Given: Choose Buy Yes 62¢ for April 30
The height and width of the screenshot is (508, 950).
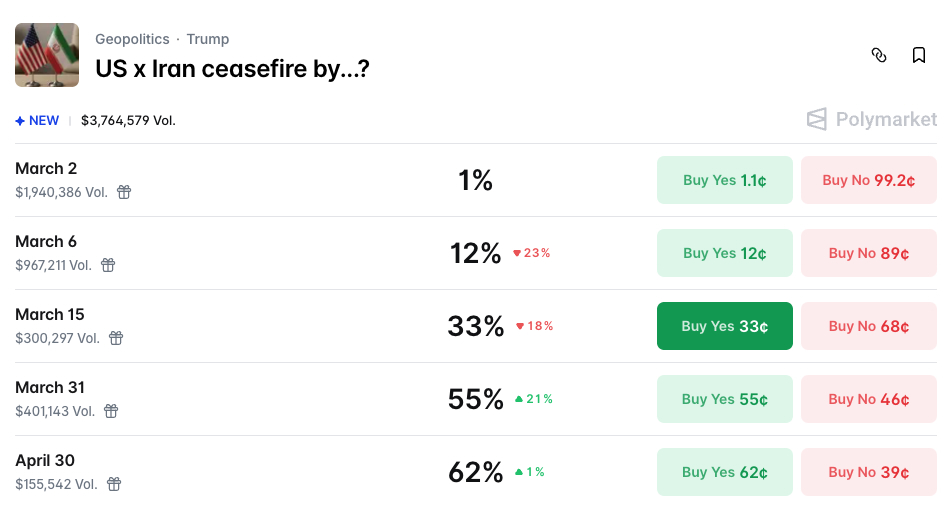Looking at the screenshot, I should [x=724, y=472].
